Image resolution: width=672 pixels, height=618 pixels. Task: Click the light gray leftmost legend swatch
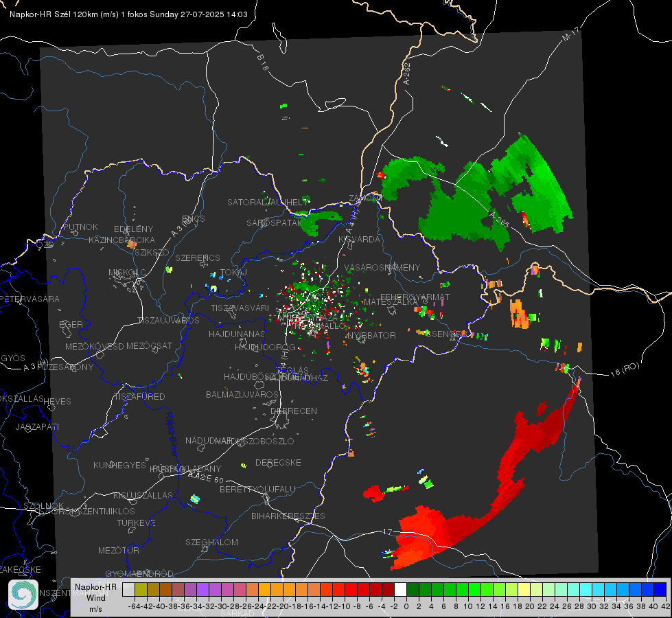tap(128, 589)
